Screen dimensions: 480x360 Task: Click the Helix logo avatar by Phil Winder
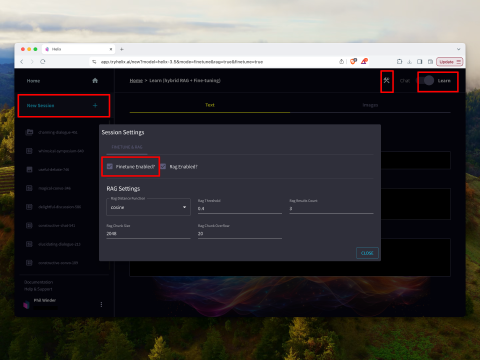tap(26, 305)
